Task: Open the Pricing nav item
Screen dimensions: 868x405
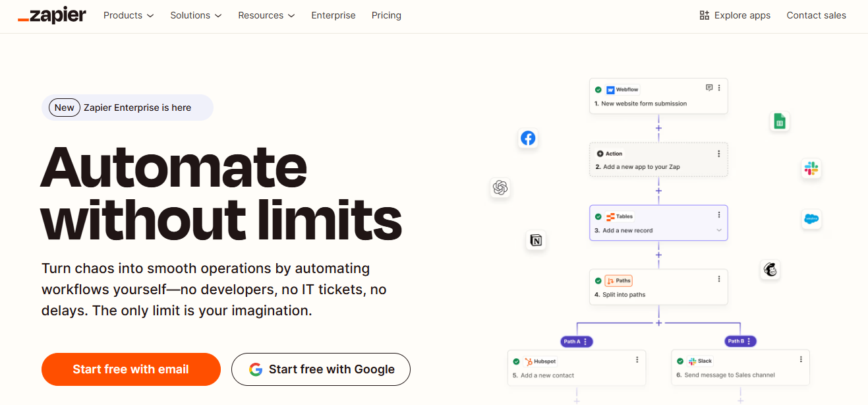Action: click(x=386, y=15)
